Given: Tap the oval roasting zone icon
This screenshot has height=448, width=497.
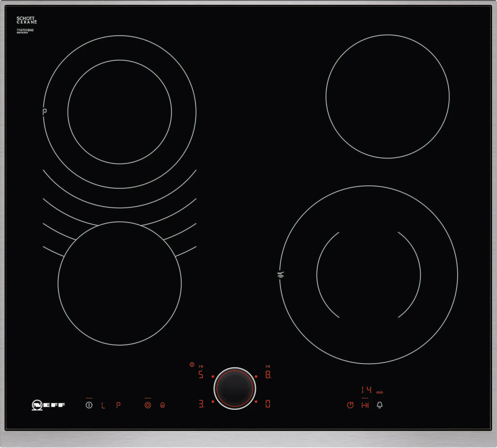Looking at the screenshot, I should tap(162, 405).
